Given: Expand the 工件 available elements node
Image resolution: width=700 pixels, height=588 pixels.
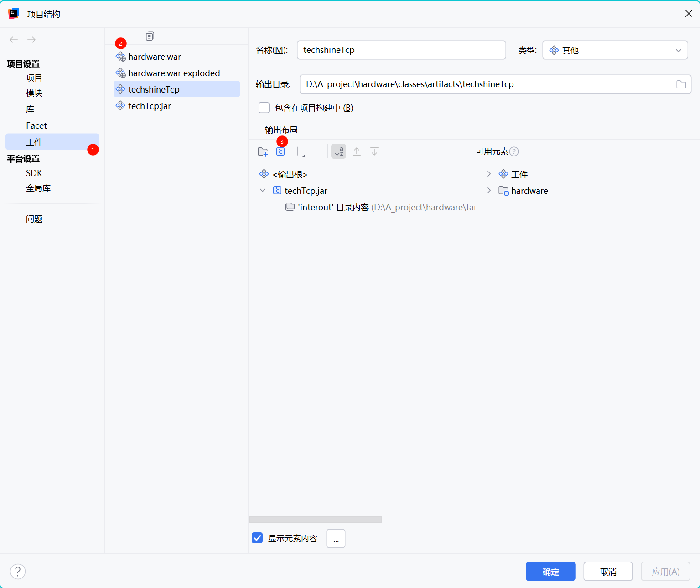Looking at the screenshot, I should 489,174.
